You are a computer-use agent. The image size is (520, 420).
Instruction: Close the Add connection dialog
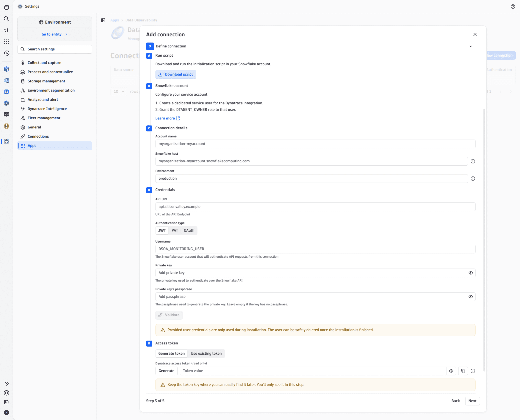click(x=475, y=34)
